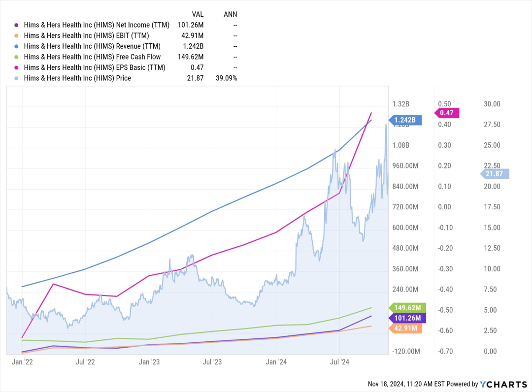
Task: Select the HIMS Net Income (TTM) legend label
Action: [97, 25]
